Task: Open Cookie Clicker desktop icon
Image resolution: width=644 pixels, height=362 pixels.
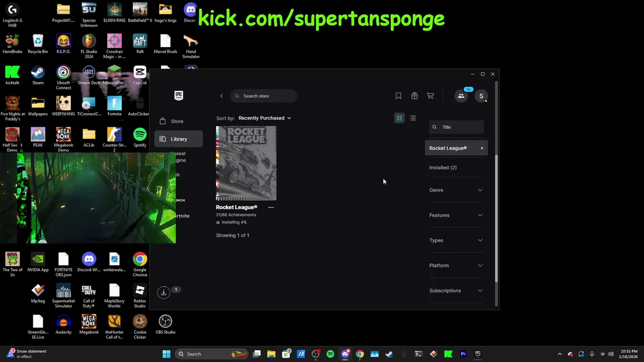Action: coord(140,327)
